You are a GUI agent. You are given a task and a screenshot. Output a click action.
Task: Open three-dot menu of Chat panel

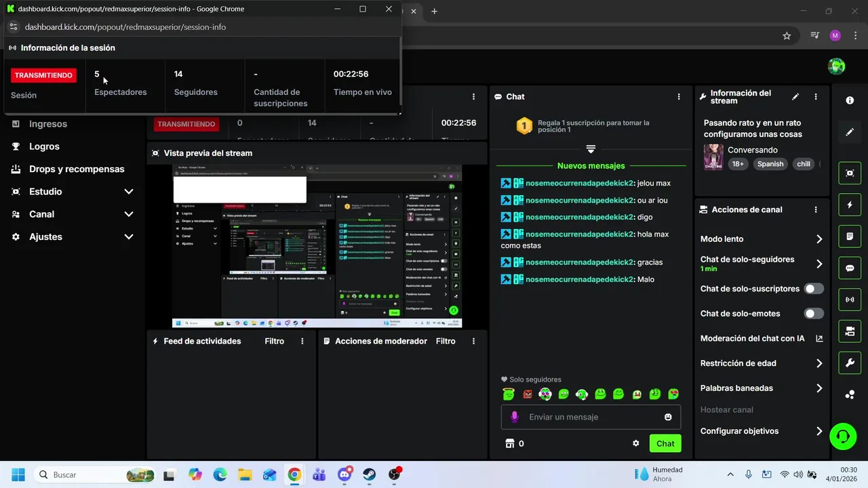(x=679, y=97)
